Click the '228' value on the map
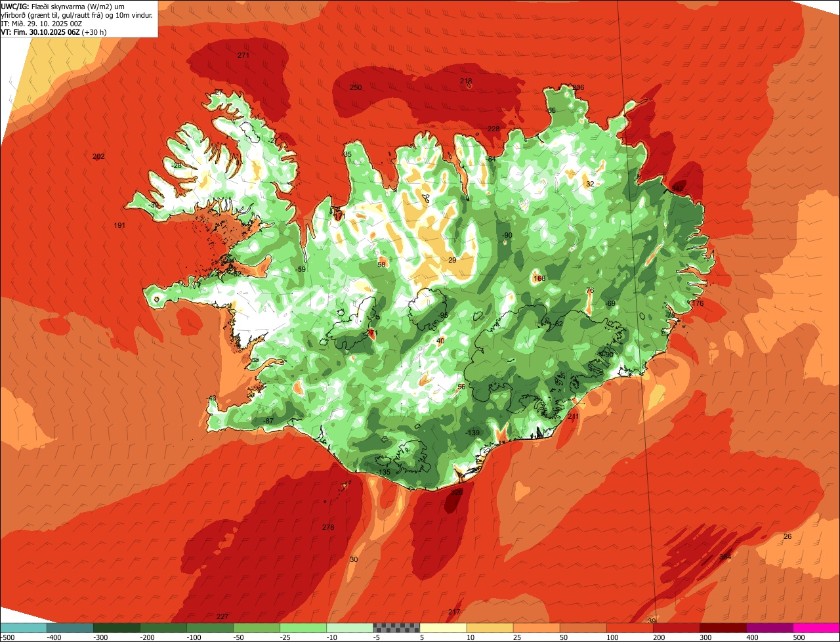 click(493, 129)
